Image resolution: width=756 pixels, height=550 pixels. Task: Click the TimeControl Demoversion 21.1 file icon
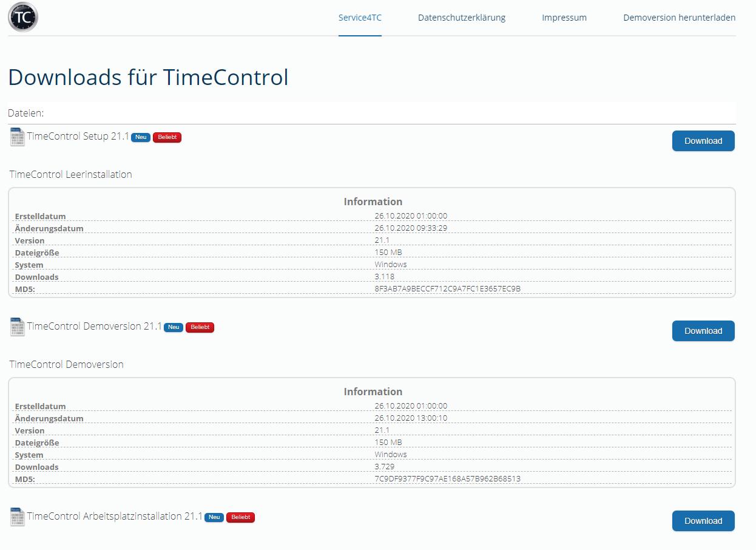pos(18,327)
